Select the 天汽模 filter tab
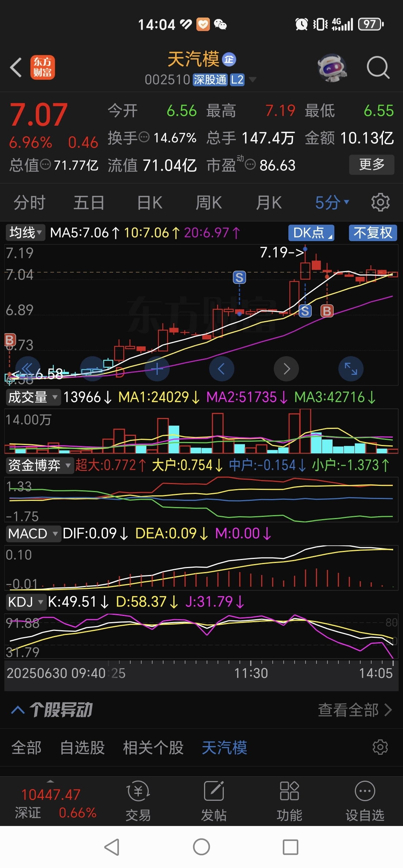The image size is (403, 868). [x=224, y=747]
